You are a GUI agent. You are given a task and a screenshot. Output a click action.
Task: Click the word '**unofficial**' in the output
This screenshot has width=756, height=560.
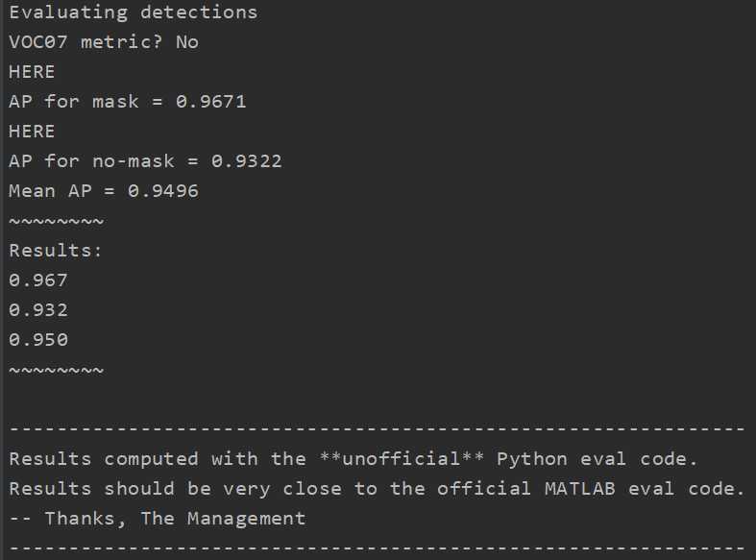[402, 459]
